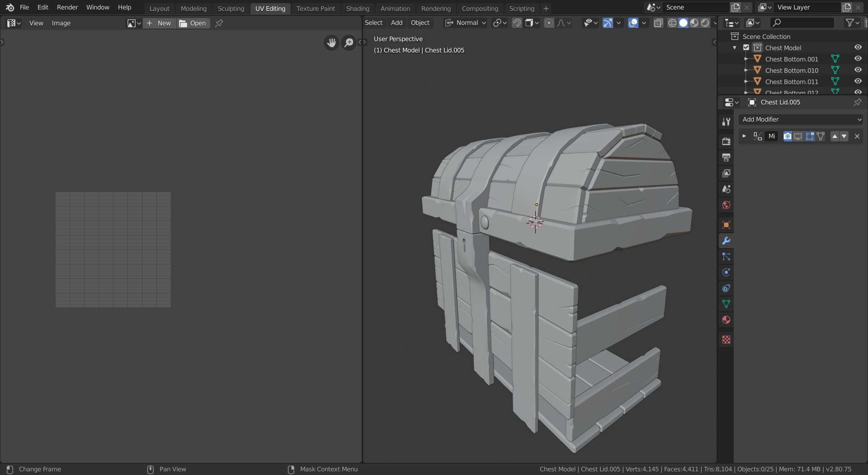Click the zoom magnifier in UV editor

click(x=349, y=43)
